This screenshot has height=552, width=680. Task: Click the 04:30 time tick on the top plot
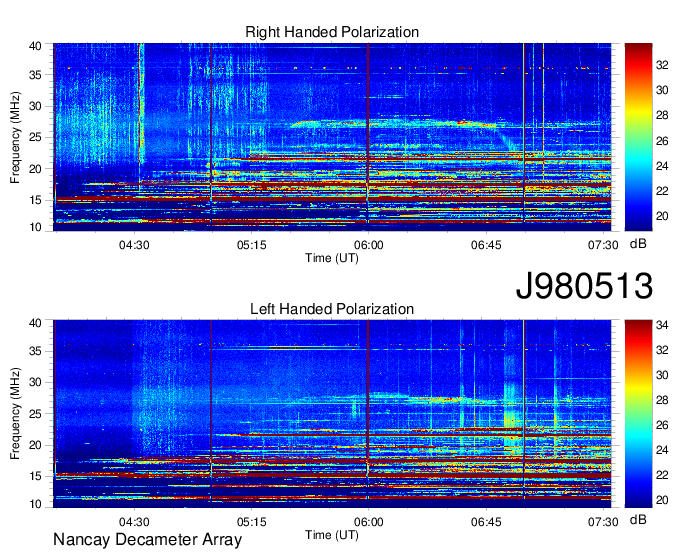[x=134, y=245]
